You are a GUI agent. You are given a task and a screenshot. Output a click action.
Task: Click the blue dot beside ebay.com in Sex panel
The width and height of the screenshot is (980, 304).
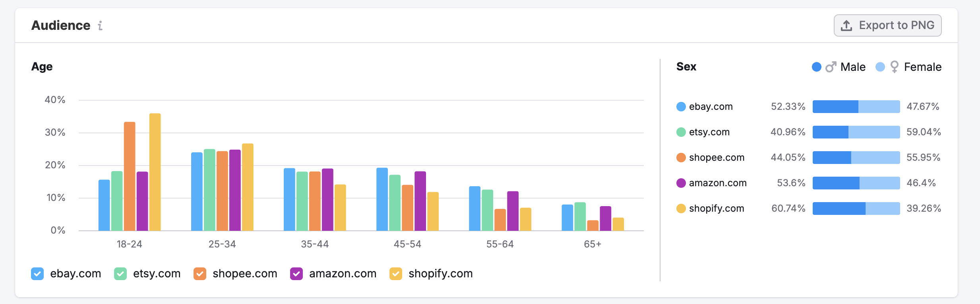click(x=681, y=106)
